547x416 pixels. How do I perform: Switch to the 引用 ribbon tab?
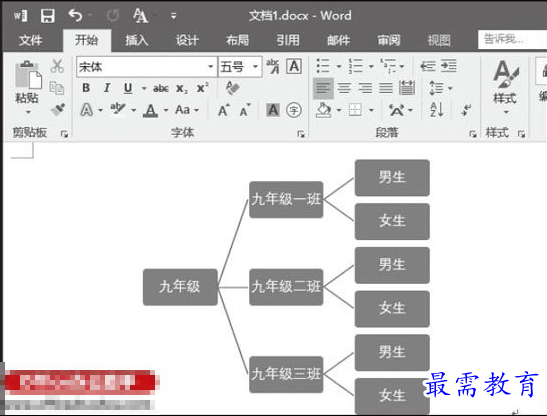tap(288, 40)
